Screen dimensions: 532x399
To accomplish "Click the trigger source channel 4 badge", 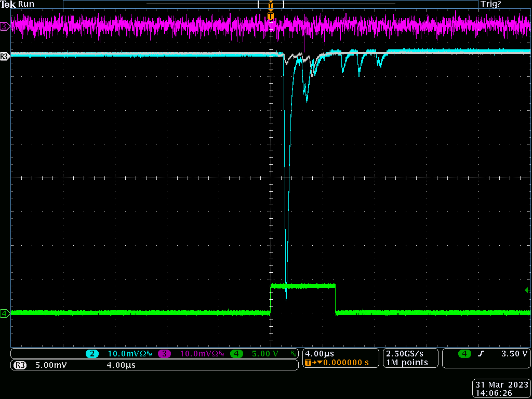I will [464, 354].
